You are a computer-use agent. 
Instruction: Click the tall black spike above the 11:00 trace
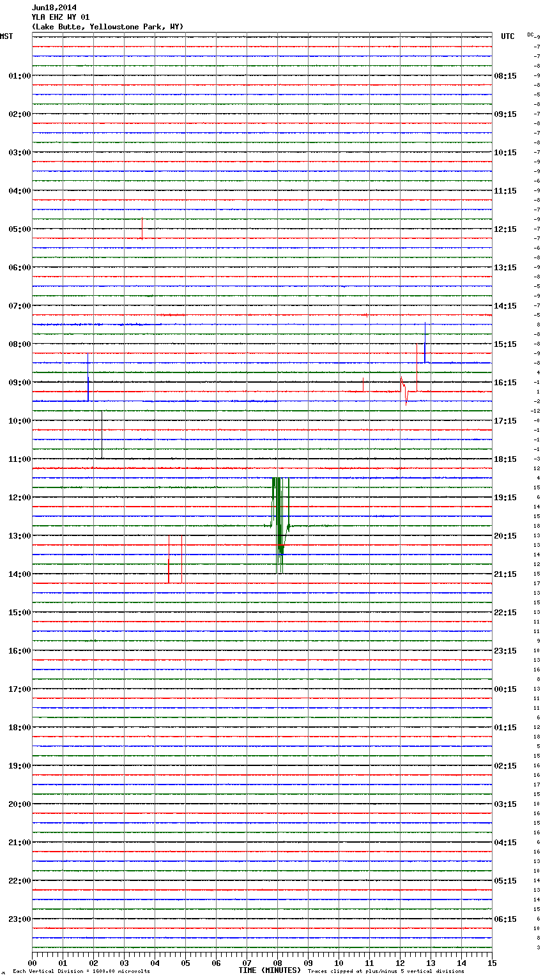pos(102,434)
